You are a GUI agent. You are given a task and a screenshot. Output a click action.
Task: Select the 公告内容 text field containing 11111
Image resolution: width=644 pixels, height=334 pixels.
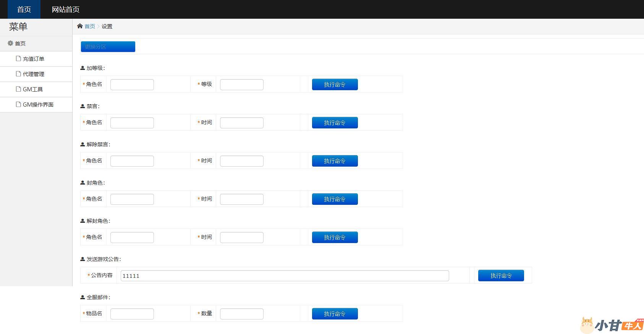[285, 276]
